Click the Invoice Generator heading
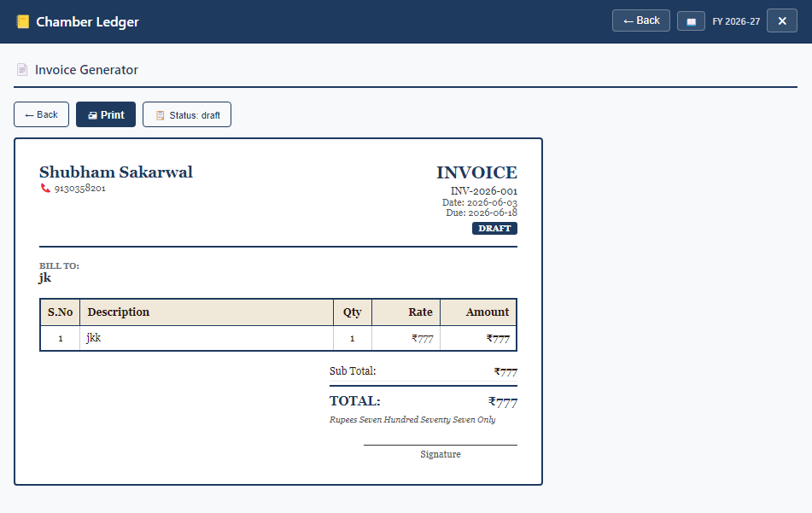Screen dimensions: 812x513 pyautogui.click(x=86, y=70)
